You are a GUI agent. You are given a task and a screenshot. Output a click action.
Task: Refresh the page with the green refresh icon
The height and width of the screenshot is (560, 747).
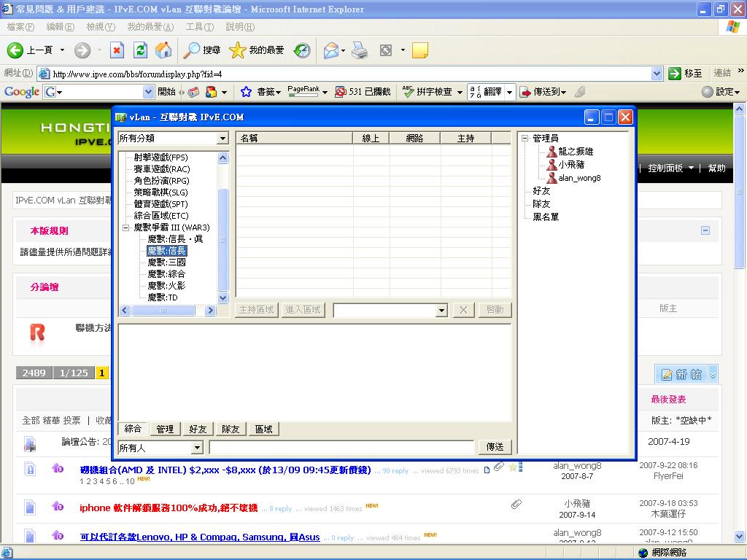pos(139,50)
